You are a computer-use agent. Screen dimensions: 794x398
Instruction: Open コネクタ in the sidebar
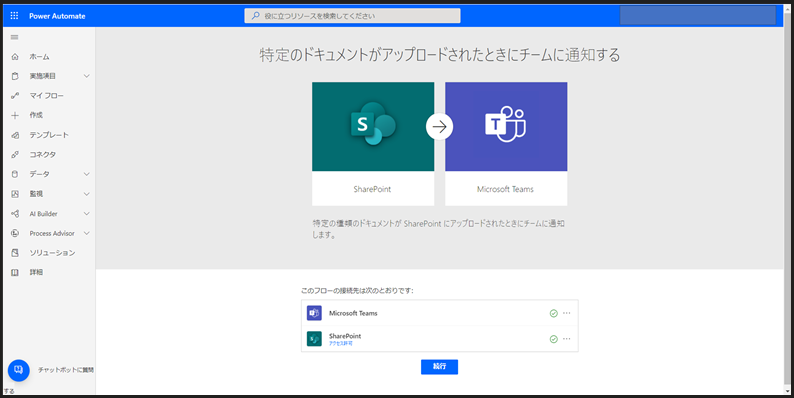coord(43,154)
